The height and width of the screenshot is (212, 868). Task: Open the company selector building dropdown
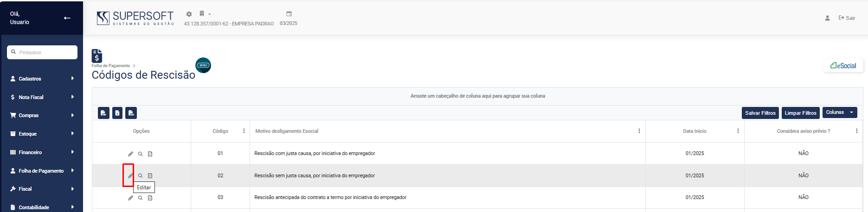pyautogui.click(x=204, y=14)
